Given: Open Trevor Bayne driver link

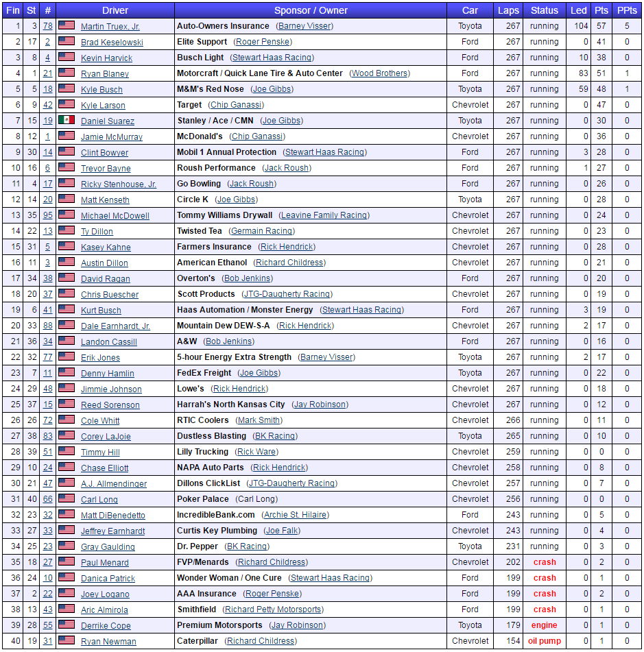Looking at the screenshot, I should point(106,169).
